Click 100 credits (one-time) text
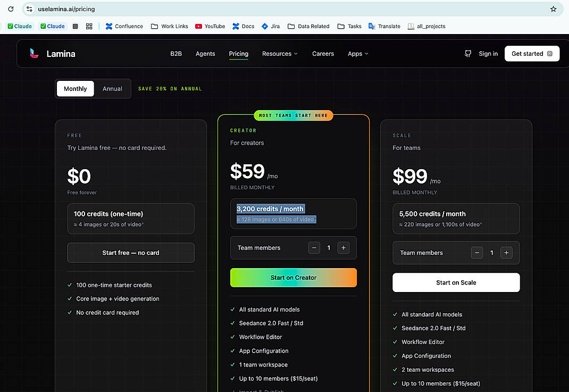Viewport: 569px width, 392px height. point(108,214)
